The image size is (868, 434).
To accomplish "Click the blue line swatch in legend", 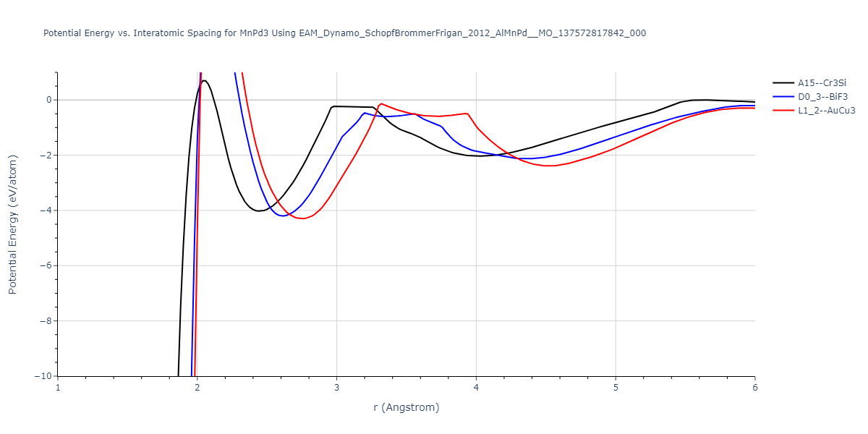I will [783, 97].
